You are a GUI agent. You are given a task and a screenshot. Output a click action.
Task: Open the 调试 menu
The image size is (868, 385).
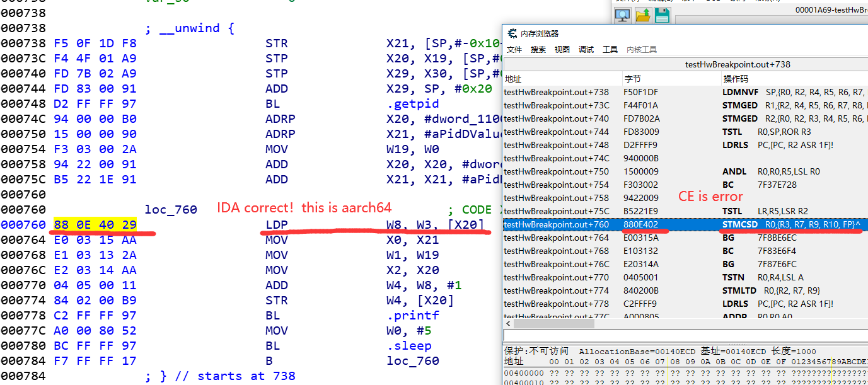coord(585,49)
